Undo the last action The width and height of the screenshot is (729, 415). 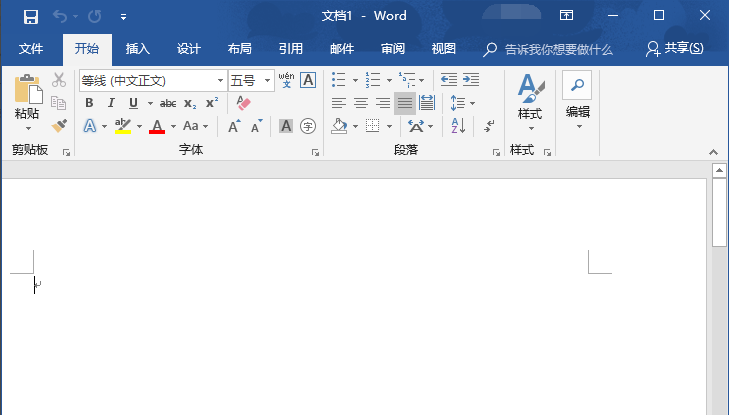coord(60,17)
